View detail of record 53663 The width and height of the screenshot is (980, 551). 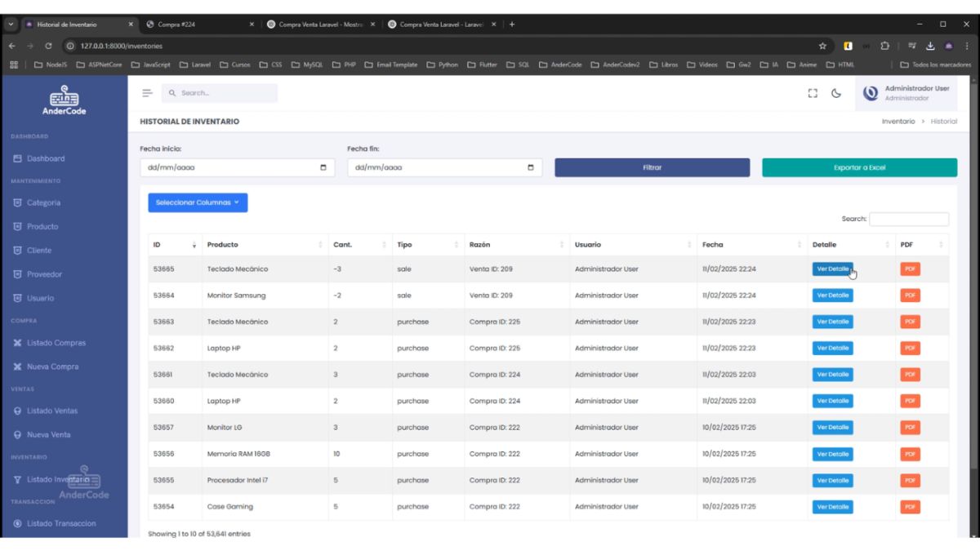pos(832,322)
